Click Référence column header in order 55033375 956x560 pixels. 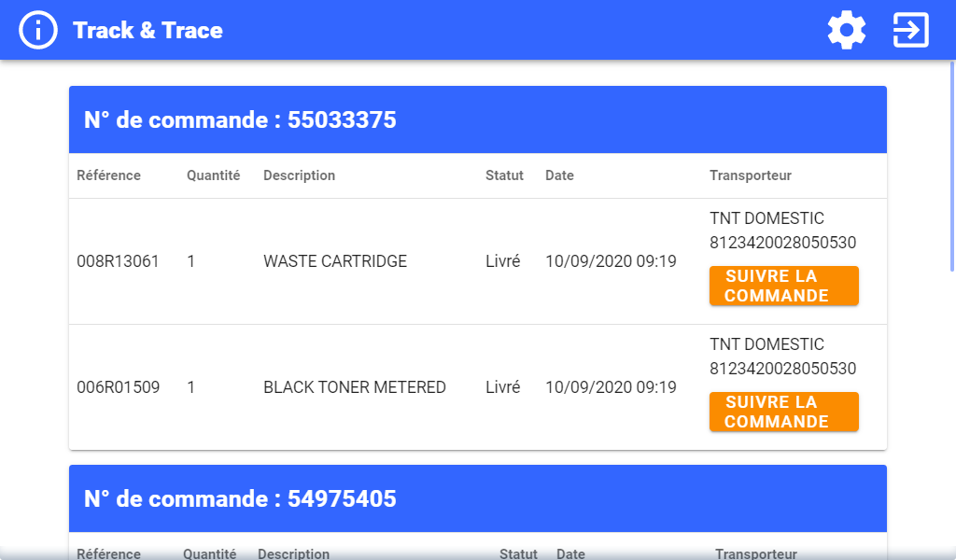tap(108, 175)
